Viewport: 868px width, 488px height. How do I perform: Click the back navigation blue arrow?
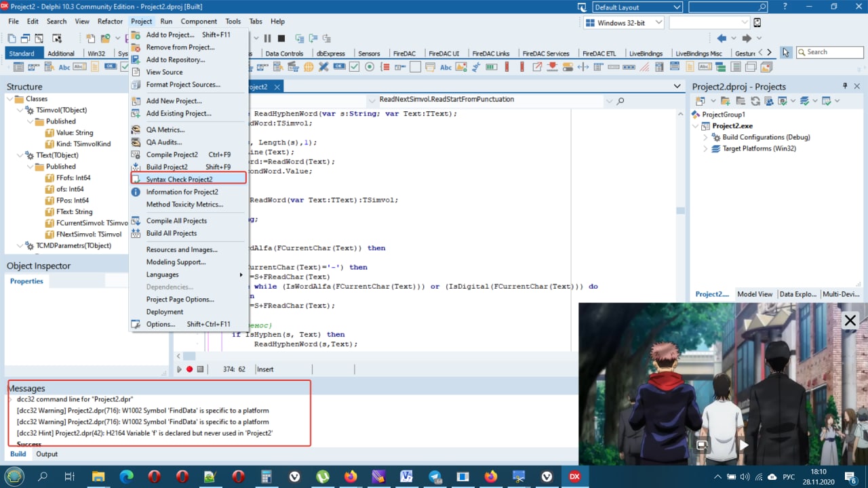click(x=722, y=38)
